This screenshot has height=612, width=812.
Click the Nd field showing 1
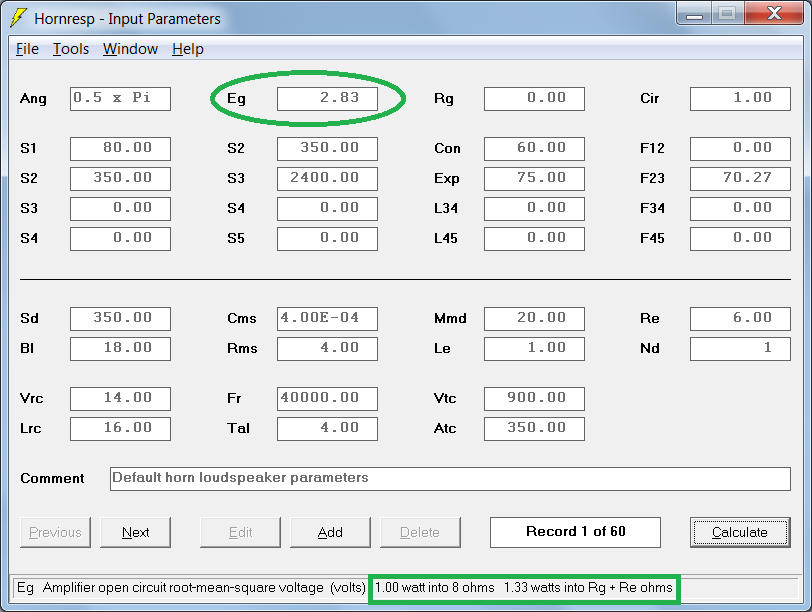741,348
